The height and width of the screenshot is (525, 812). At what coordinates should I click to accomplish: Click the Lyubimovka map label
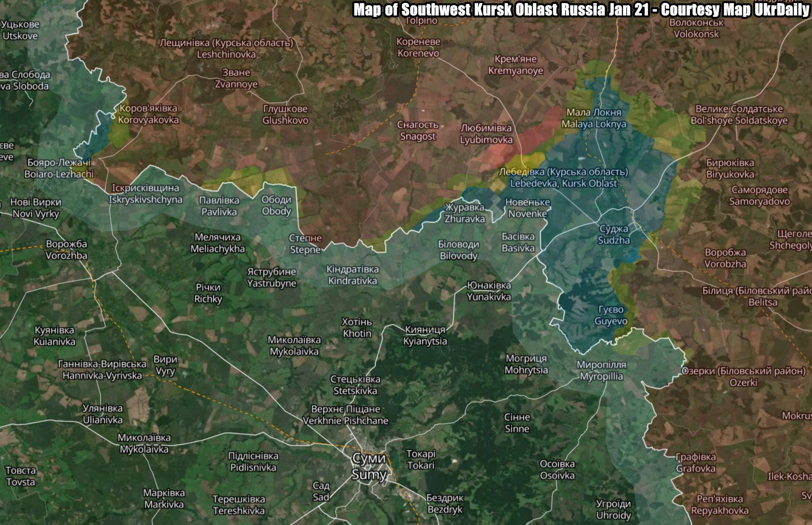486,134
